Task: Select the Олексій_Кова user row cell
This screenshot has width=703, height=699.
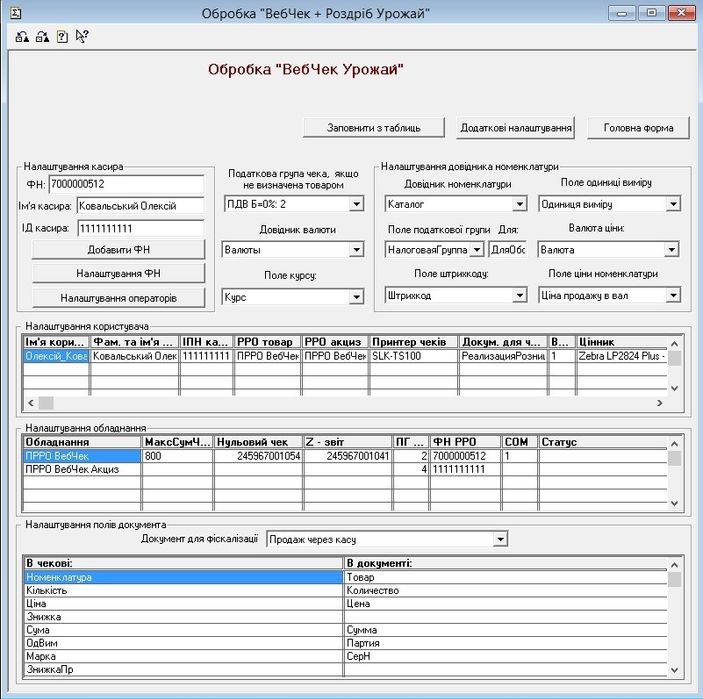Action: click(56, 356)
